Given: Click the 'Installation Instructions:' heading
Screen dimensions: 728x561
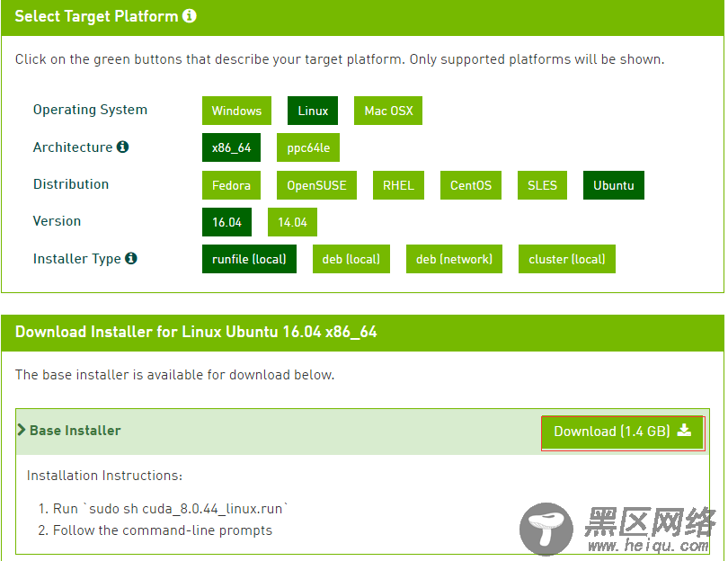Looking at the screenshot, I should point(104,476).
